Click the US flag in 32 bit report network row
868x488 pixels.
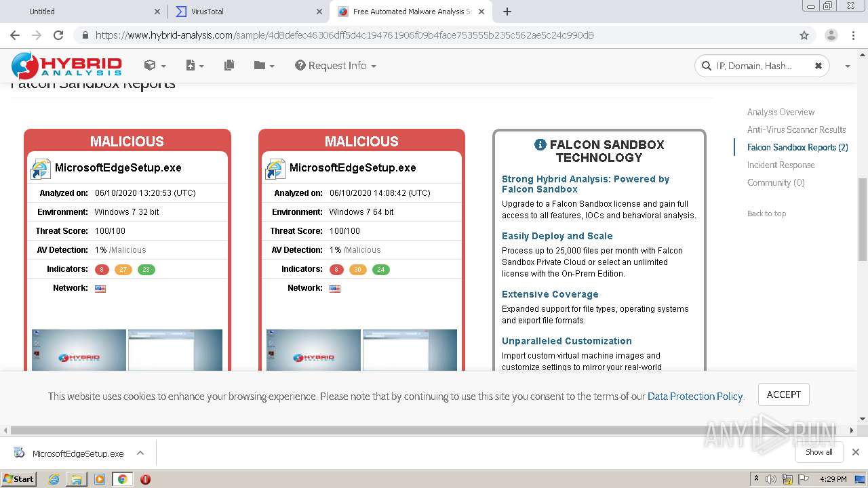coord(100,289)
